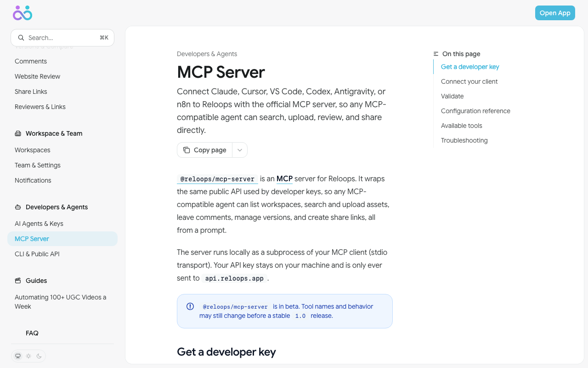
Task: Click the Get a developer key heading
Action: [x=226, y=352]
